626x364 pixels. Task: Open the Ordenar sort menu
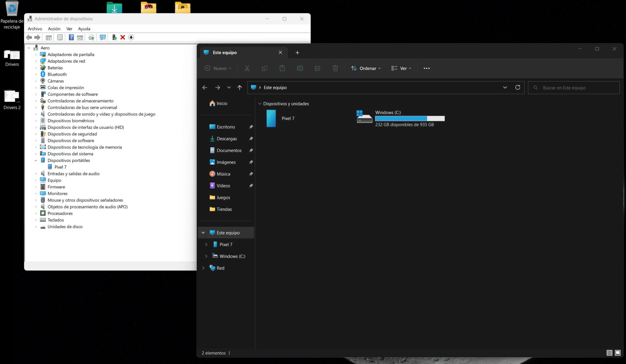coord(366,68)
